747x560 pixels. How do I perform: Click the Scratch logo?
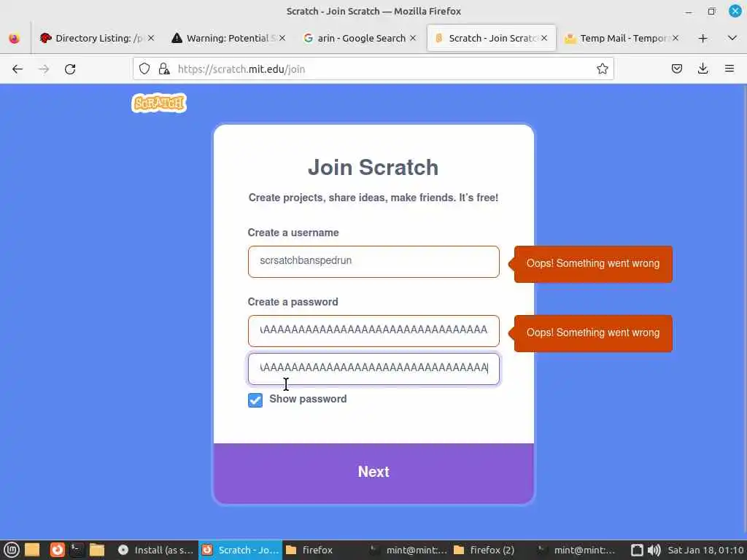coord(158,103)
